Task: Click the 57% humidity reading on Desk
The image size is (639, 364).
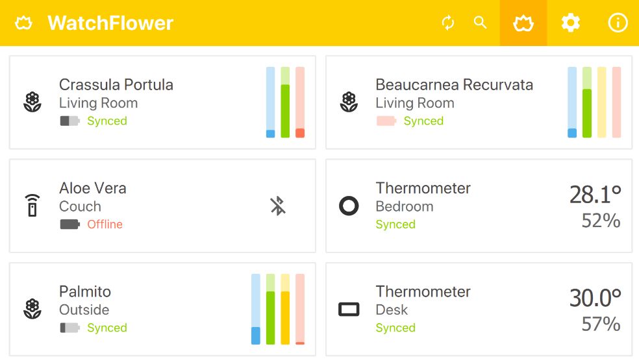Action: click(601, 324)
